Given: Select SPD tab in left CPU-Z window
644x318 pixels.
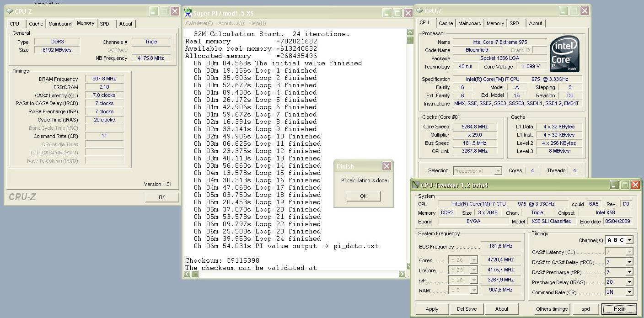Looking at the screenshot, I should [105, 24].
